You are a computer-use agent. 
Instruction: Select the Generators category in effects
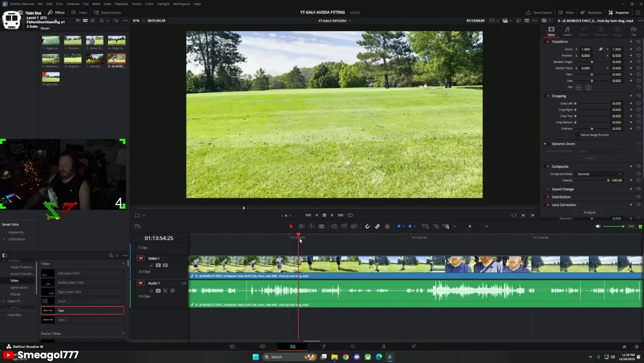point(19,287)
